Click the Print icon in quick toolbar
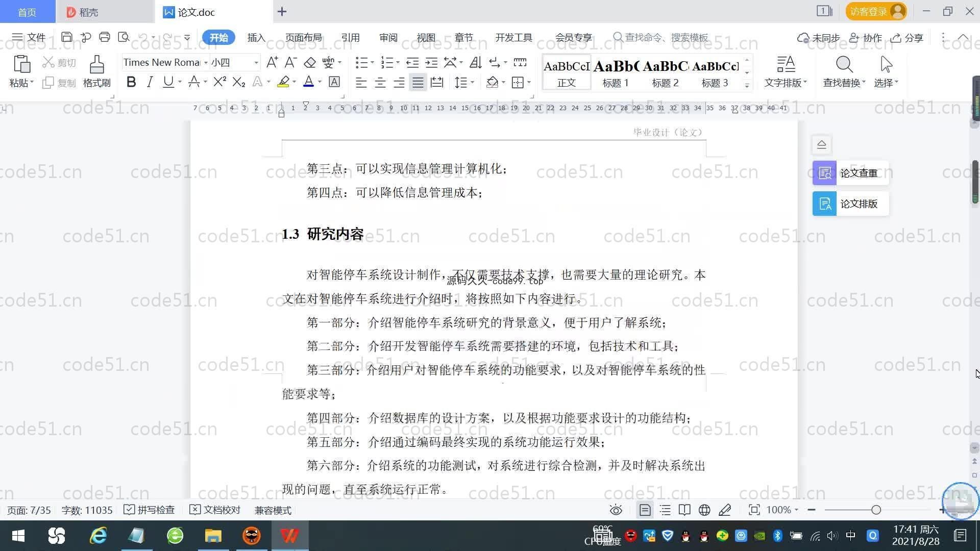The image size is (980, 551). (x=105, y=37)
